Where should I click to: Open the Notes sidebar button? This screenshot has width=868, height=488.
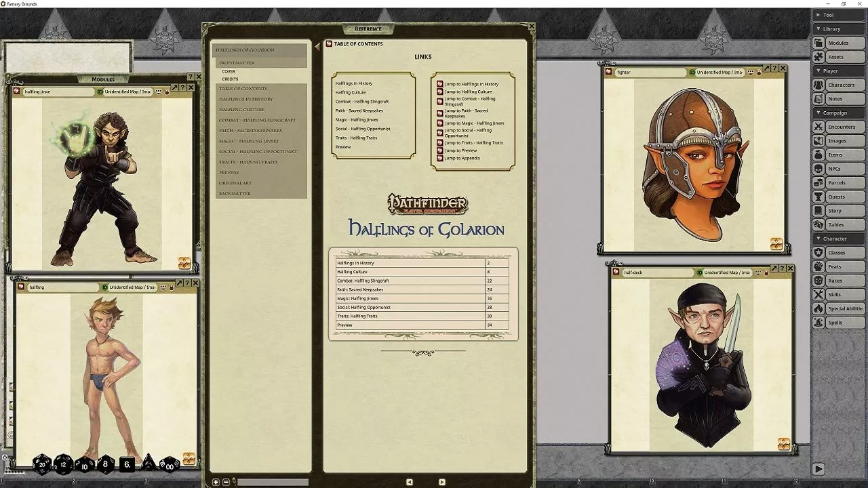tap(837, 99)
